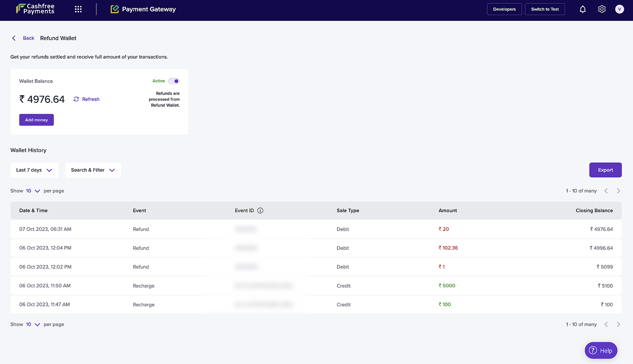This screenshot has width=633, height=364.
Task: Click the Add money button
Action: point(36,120)
